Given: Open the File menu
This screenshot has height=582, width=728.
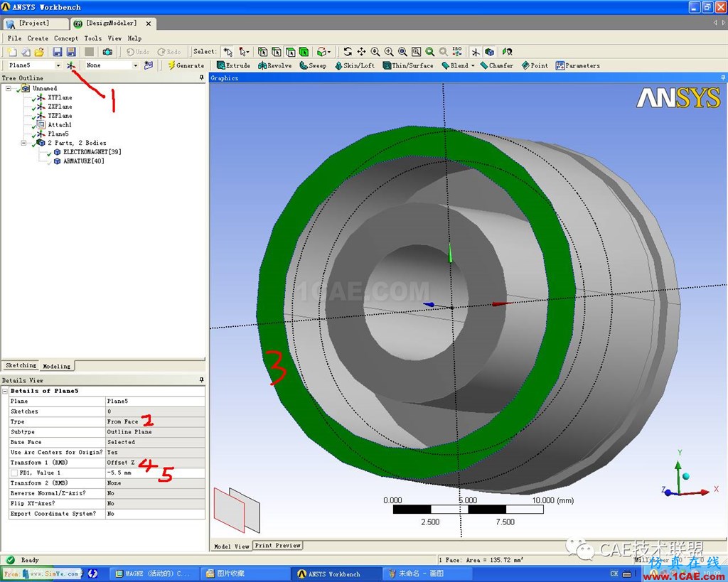Looking at the screenshot, I should click(x=14, y=38).
